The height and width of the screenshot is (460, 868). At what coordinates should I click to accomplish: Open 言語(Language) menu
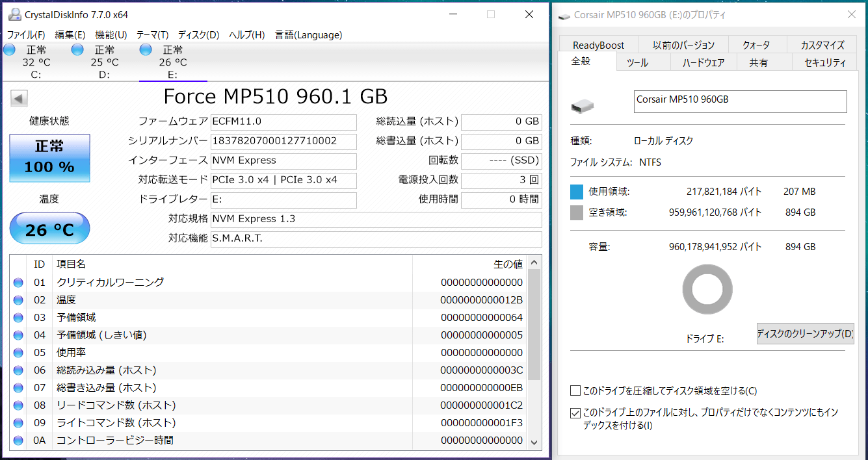tap(308, 35)
